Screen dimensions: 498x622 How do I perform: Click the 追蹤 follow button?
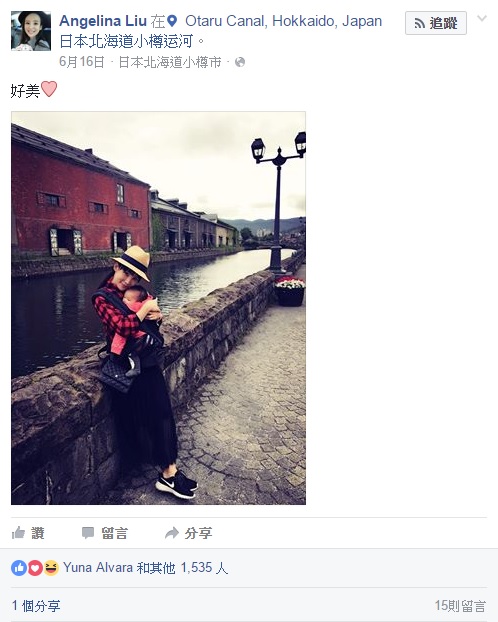coord(436,23)
